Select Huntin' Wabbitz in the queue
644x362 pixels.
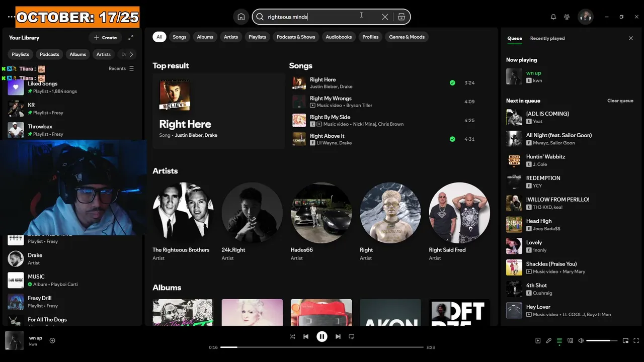click(x=571, y=160)
